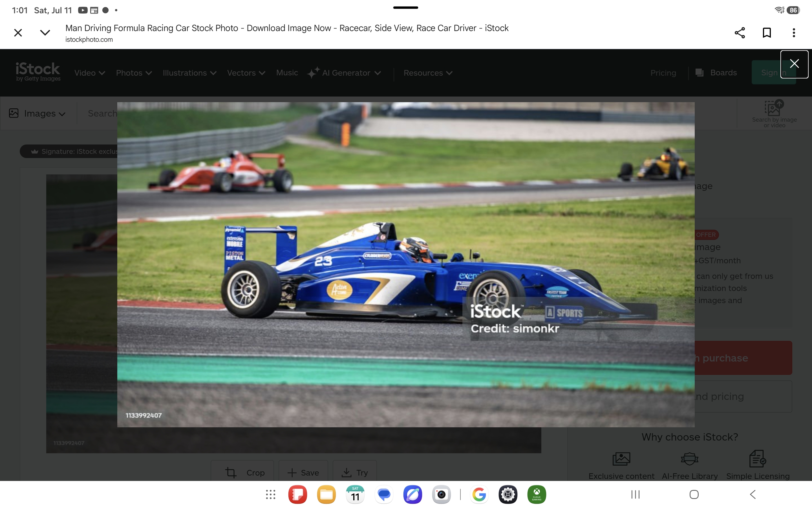812x508 pixels.
Task: Click the Crop button
Action: pos(242,472)
